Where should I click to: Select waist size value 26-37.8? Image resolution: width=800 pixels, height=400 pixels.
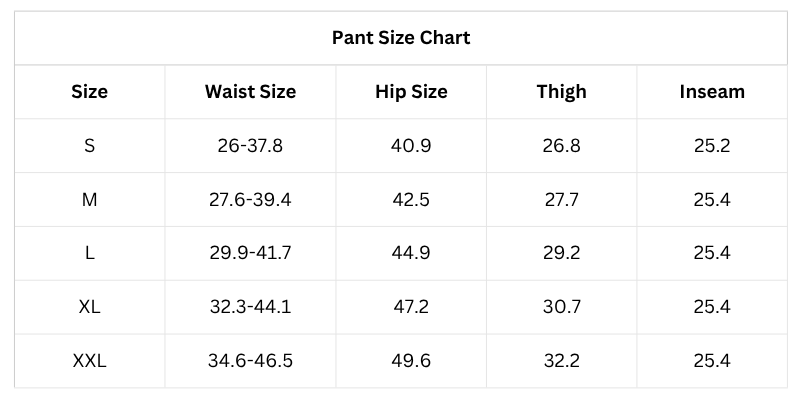point(250,146)
